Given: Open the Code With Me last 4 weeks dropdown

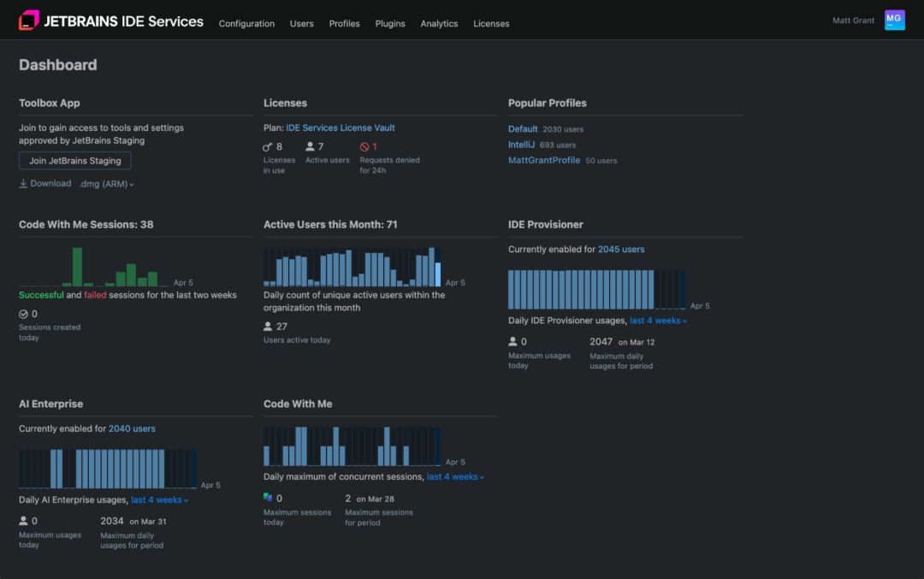Looking at the screenshot, I should point(455,477).
